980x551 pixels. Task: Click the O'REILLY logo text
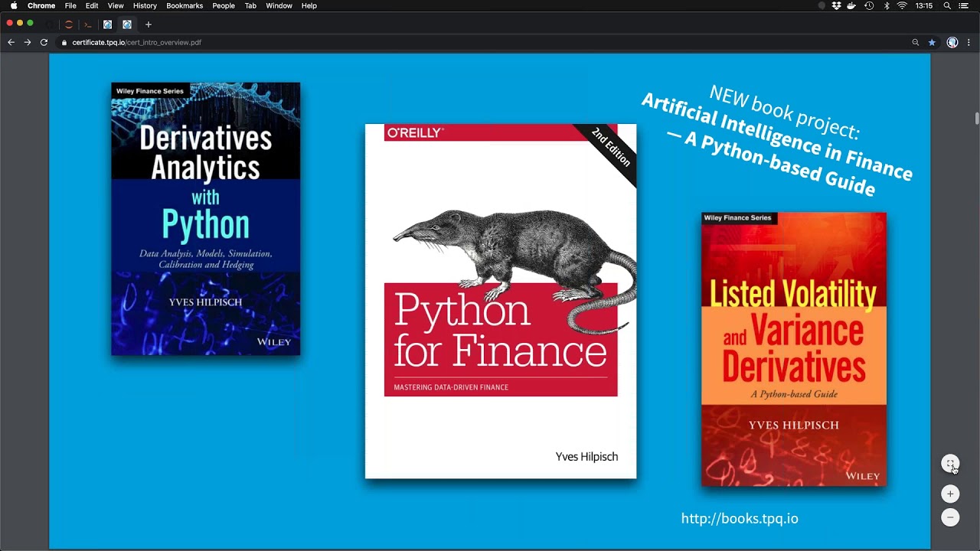click(415, 132)
